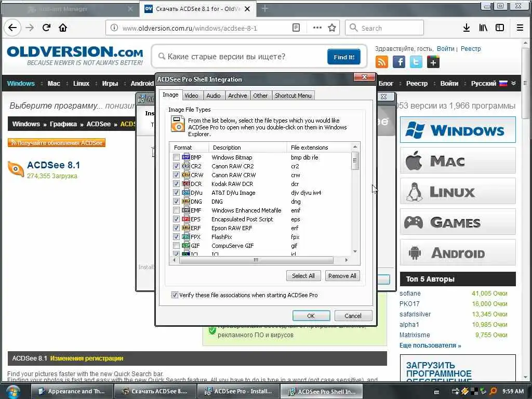Click the horizontal scroll right arrow

[x=346, y=260]
